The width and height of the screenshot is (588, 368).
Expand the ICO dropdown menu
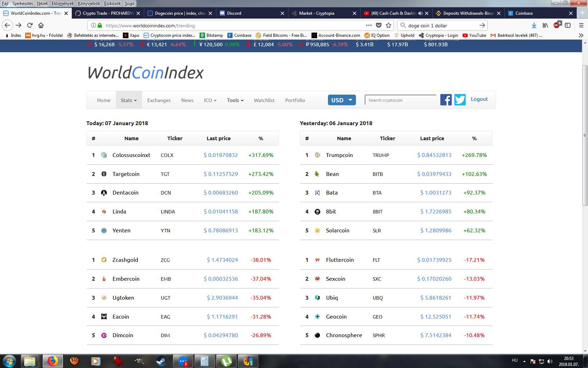[x=210, y=100]
